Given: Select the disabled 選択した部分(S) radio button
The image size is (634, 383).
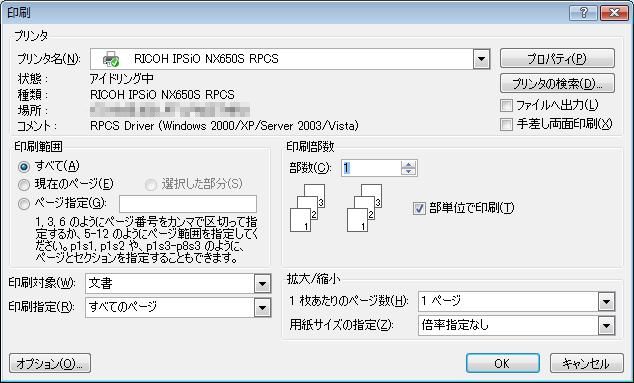Looking at the screenshot, I should [150, 185].
